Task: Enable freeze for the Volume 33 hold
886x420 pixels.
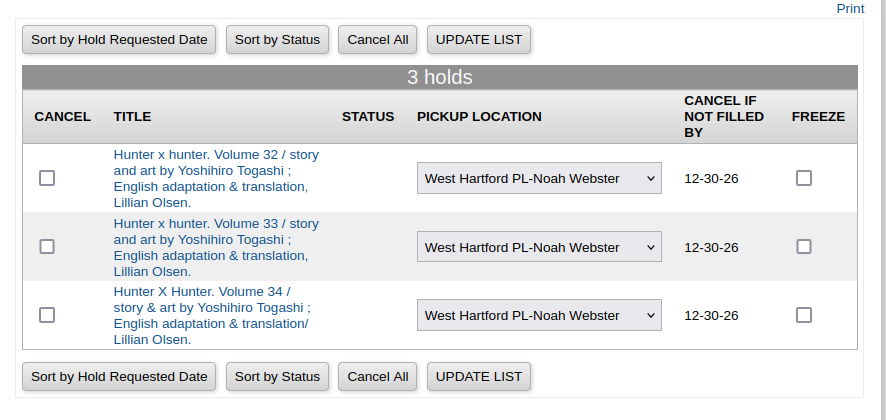Action: click(x=804, y=247)
